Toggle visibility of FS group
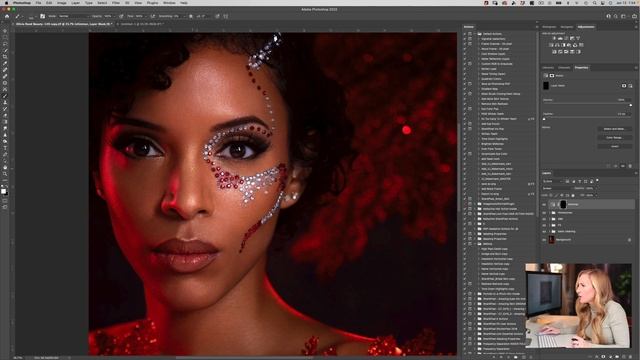Viewport: 640px width, 360px height. 544,225
